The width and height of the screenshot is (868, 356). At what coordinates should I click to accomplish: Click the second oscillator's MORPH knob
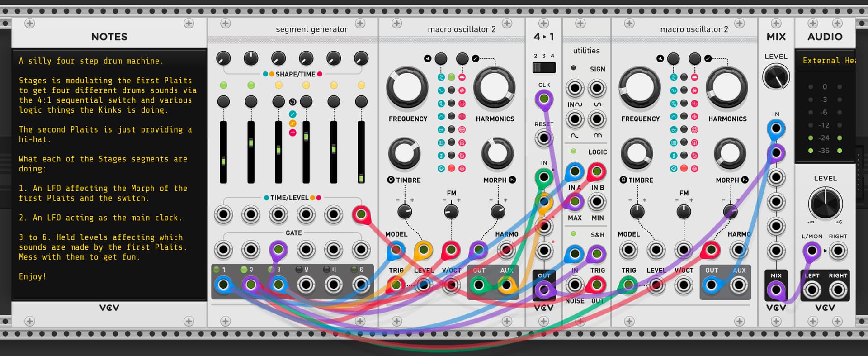[730, 153]
